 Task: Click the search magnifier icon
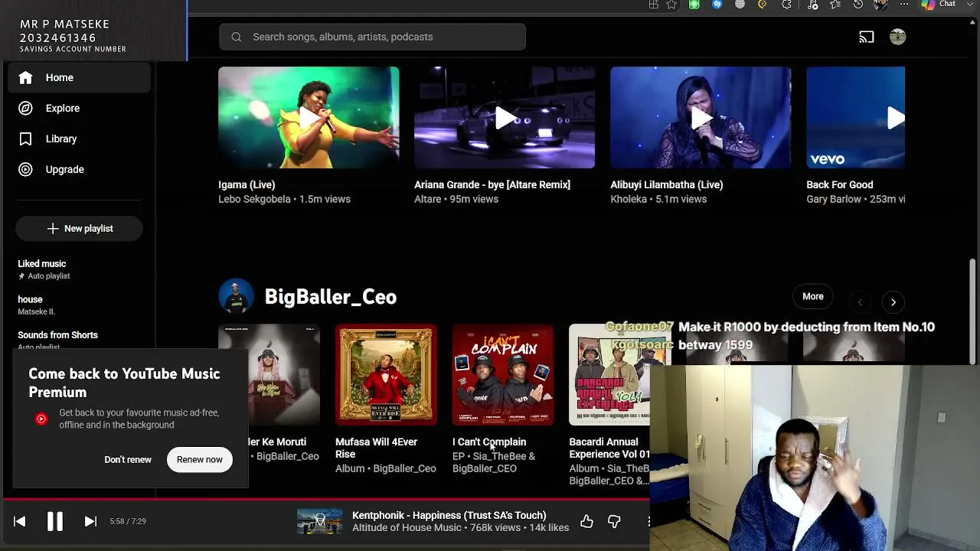tap(237, 37)
